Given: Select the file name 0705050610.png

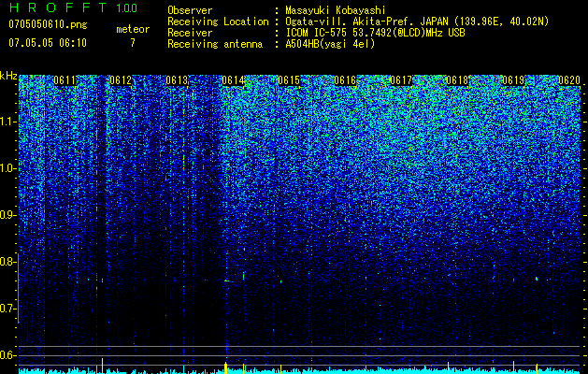Looking at the screenshot, I should 48,25.
